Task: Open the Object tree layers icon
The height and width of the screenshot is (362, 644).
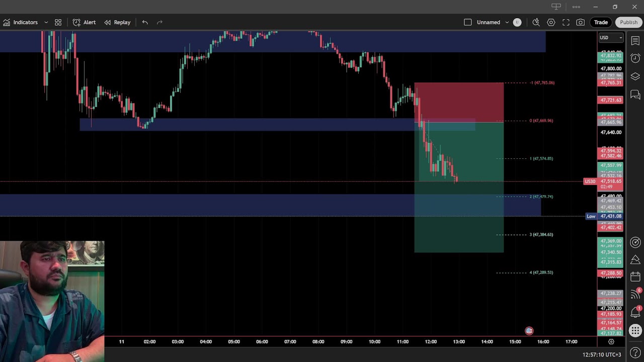Action: coord(635,76)
